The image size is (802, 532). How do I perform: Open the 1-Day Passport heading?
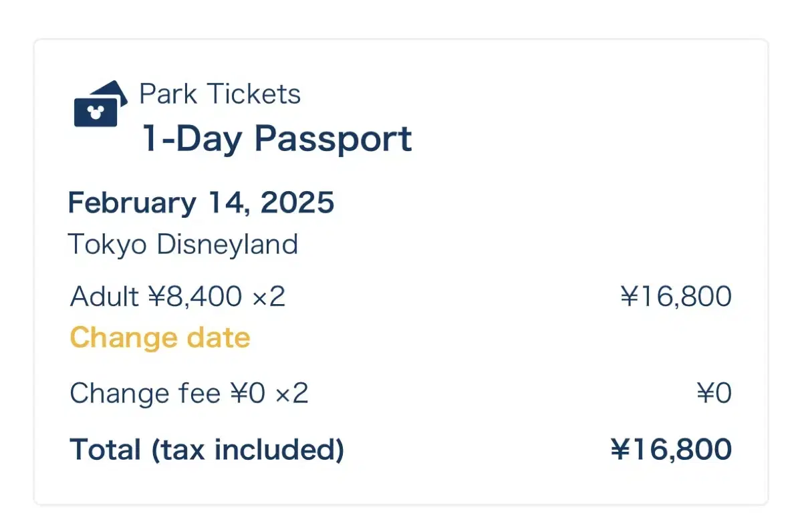[277, 139]
